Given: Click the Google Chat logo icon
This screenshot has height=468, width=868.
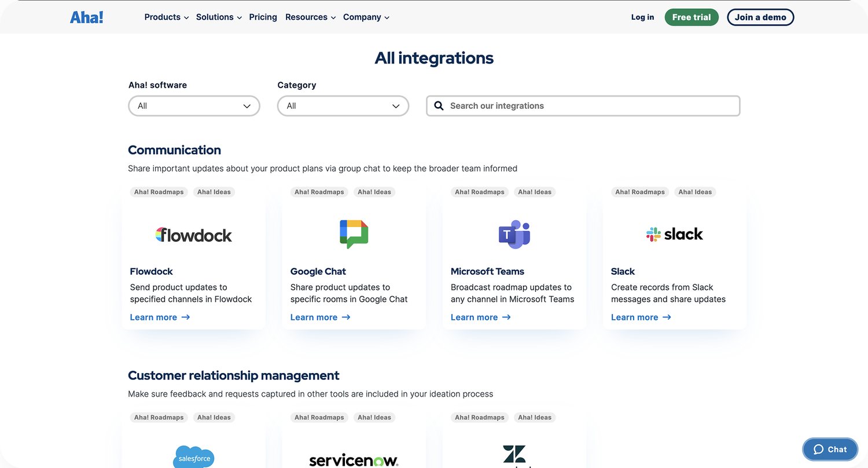Looking at the screenshot, I should click(x=354, y=234).
